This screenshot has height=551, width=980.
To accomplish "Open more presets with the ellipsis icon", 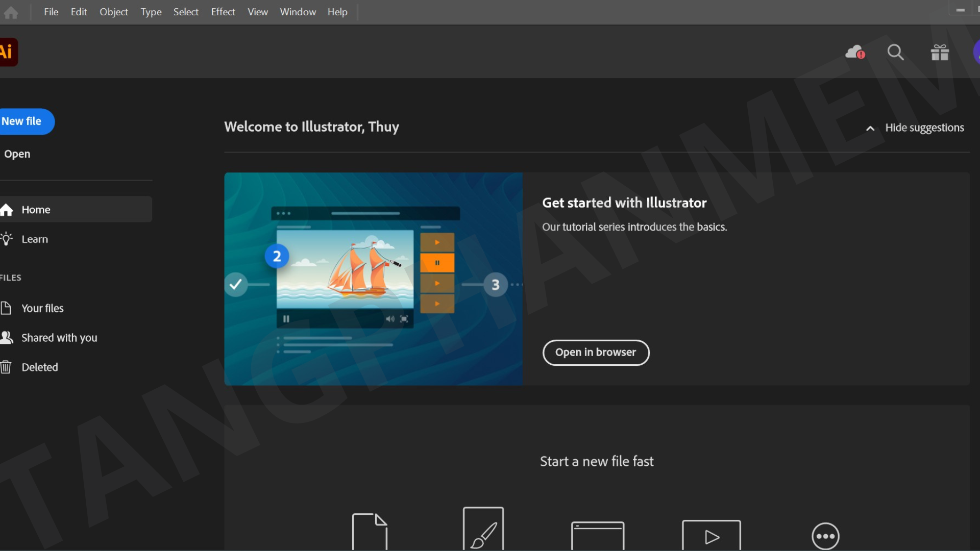I will (825, 536).
